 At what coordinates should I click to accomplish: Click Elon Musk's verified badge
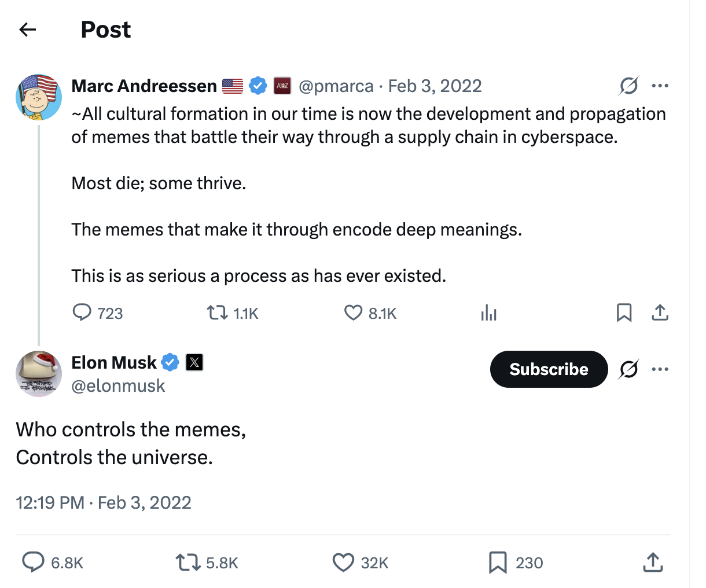(x=170, y=362)
